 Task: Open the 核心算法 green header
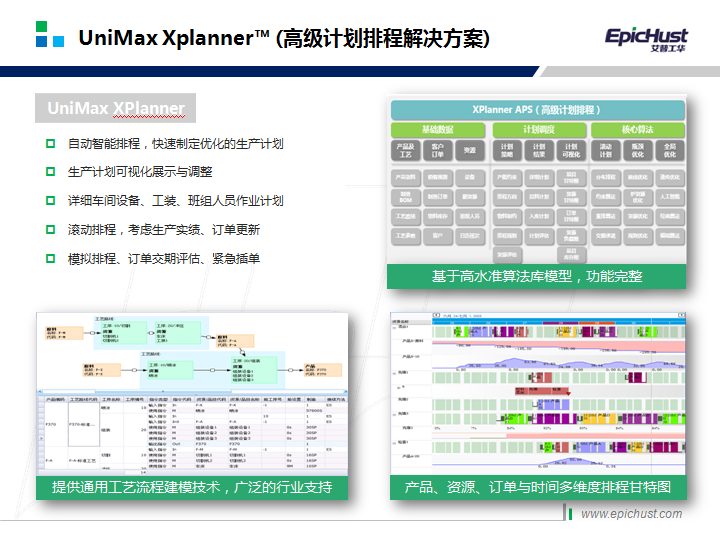pos(638,129)
